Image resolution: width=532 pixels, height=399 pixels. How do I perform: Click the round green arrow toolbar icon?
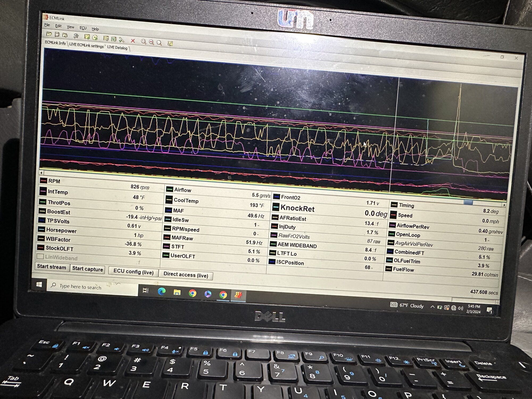[x=95, y=38]
